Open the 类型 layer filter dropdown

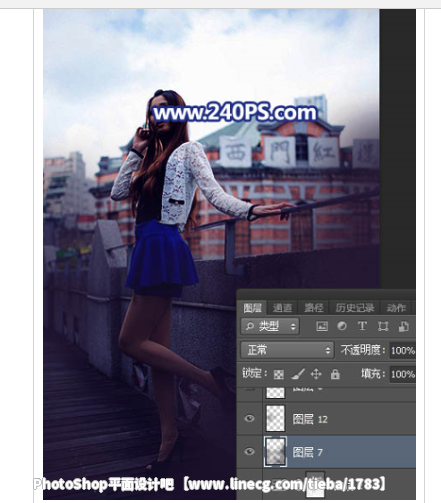(270, 326)
